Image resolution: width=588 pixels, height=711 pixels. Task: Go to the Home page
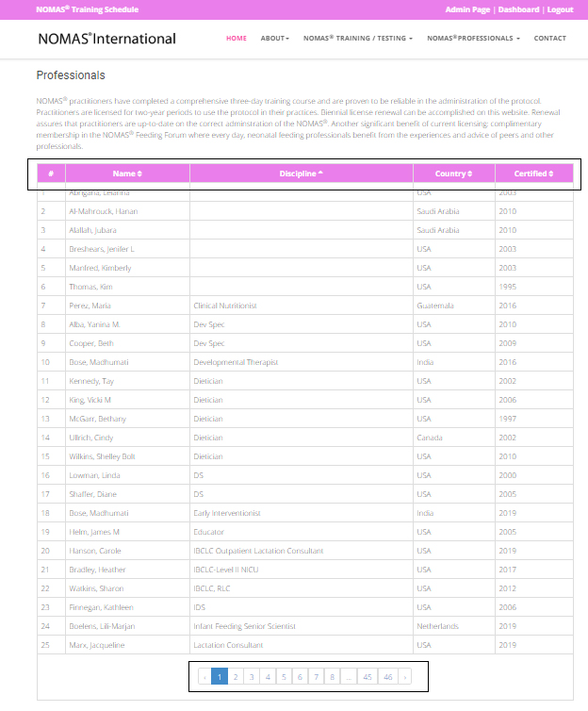tap(237, 39)
